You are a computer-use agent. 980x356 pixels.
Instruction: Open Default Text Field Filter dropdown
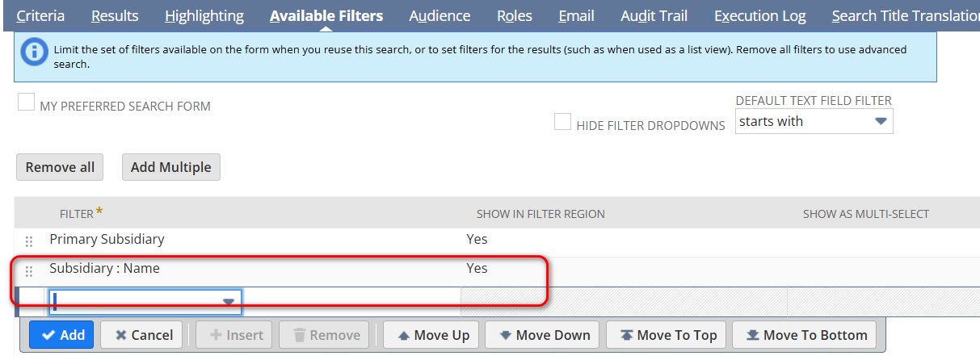pos(881,122)
